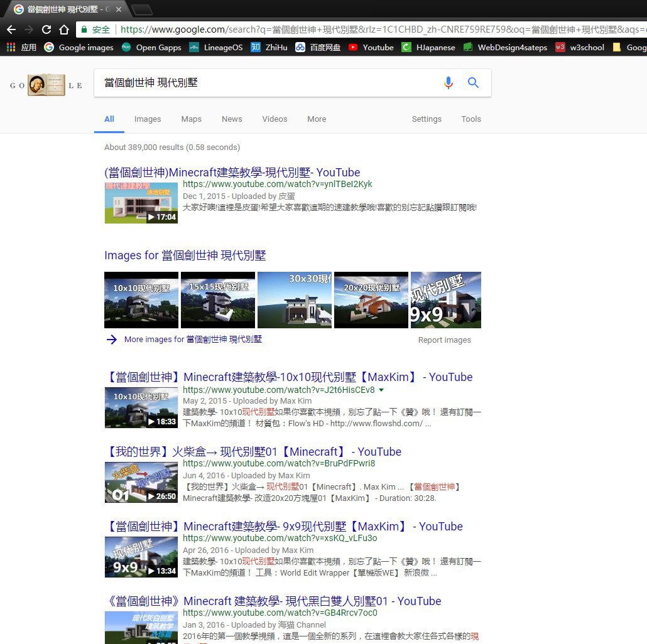Image resolution: width=647 pixels, height=644 pixels.
Task: Click the blue search magnifier icon
Action: click(474, 83)
